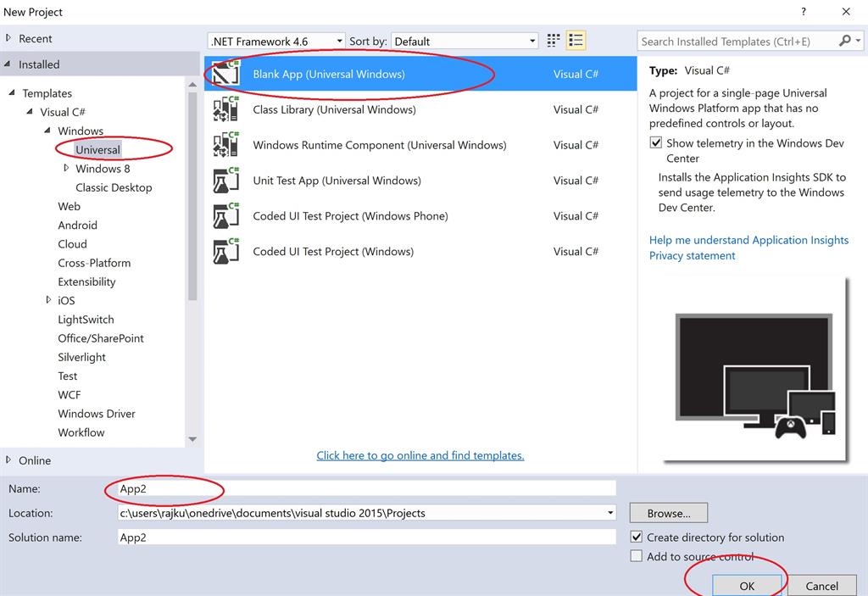Click the Search Installed Templates box
The height and width of the screenshot is (596, 868).
click(738, 41)
